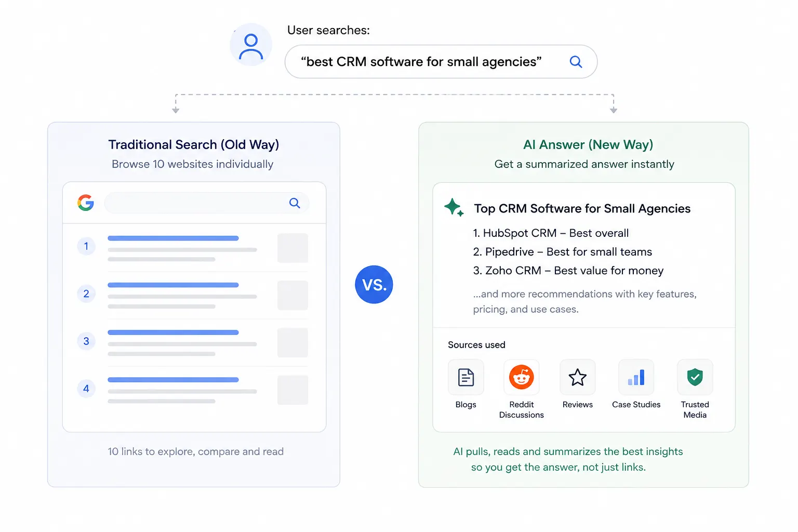This screenshot has width=798, height=532.
Task: Click the thumbnail beside result 2
Action: (x=293, y=296)
